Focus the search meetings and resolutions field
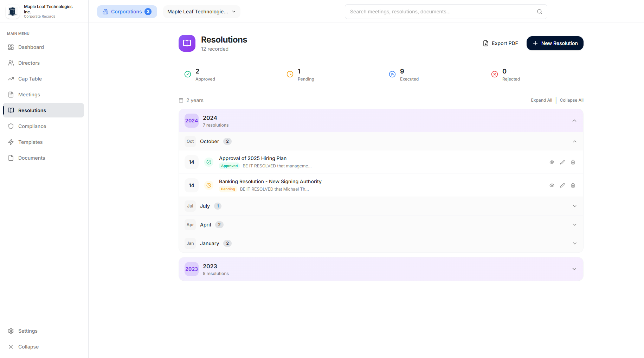The width and height of the screenshot is (644, 358). pos(446,12)
